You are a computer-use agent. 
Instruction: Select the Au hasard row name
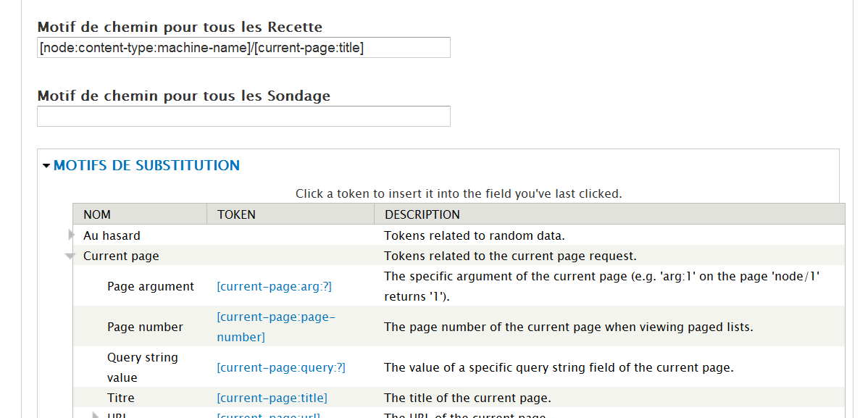(112, 235)
